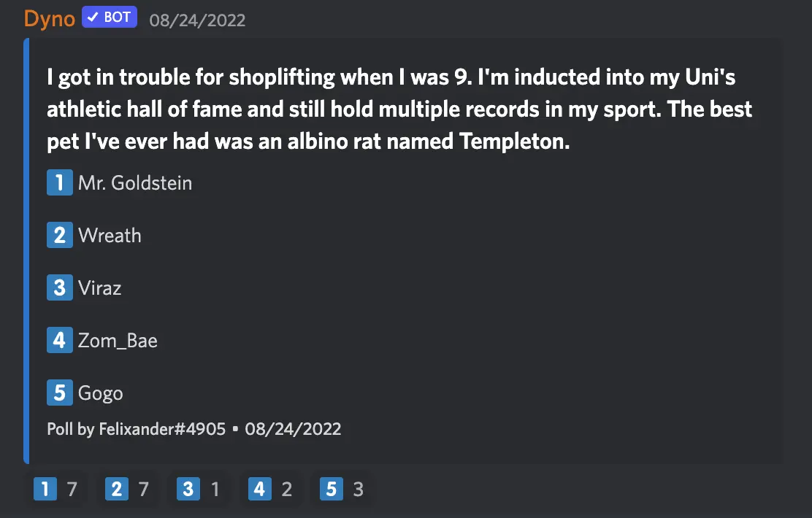Click the number 5 emoji beside Gogo

tap(59, 393)
